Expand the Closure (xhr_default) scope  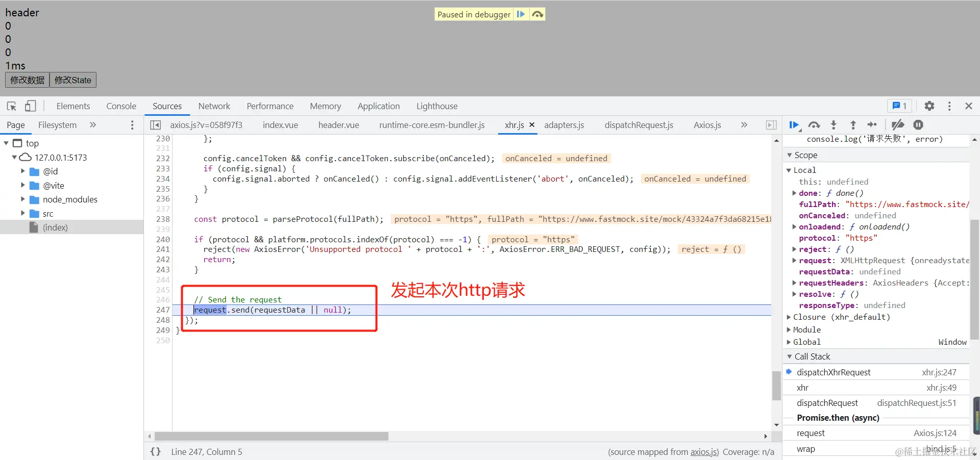789,317
